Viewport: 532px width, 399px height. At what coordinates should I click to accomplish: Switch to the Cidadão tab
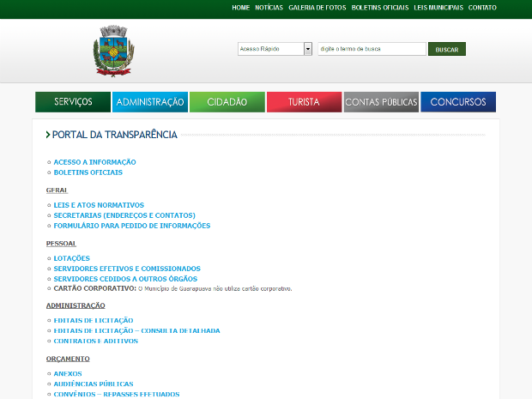click(227, 102)
